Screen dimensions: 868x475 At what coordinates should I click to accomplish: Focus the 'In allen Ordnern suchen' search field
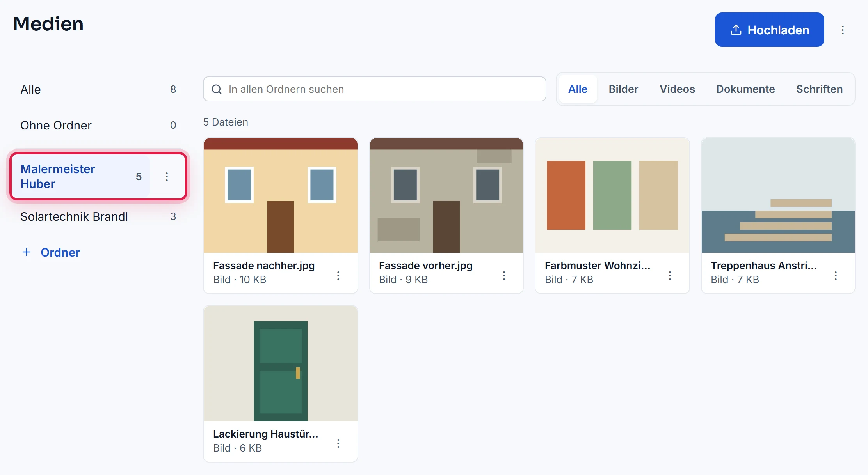coord(374,89)
